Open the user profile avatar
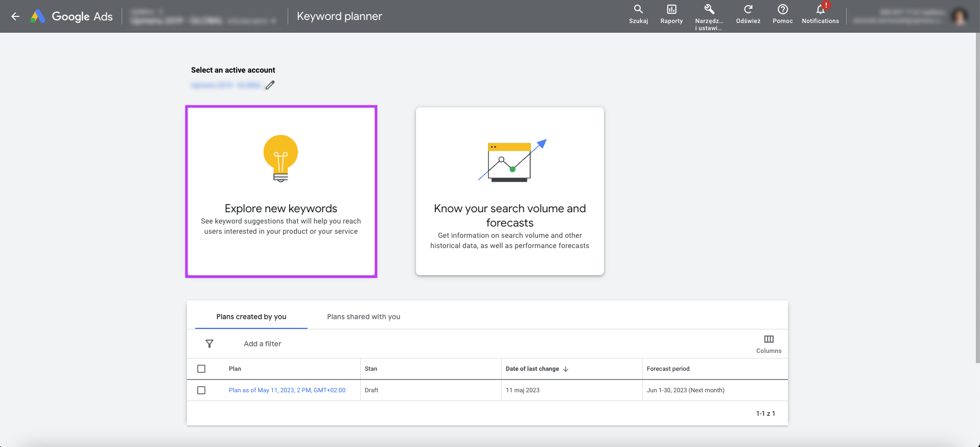980x447 pixels. point(959,16)
